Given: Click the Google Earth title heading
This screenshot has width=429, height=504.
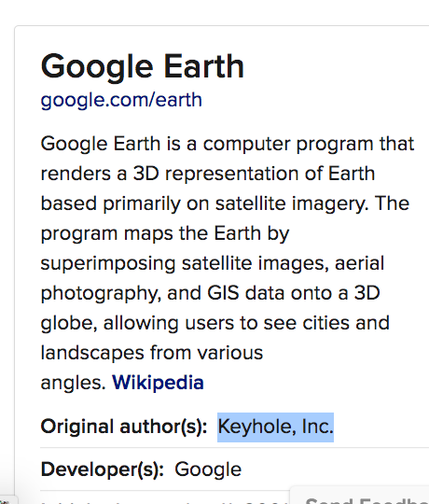Looking at the screenshot, I should coord(143,67).
